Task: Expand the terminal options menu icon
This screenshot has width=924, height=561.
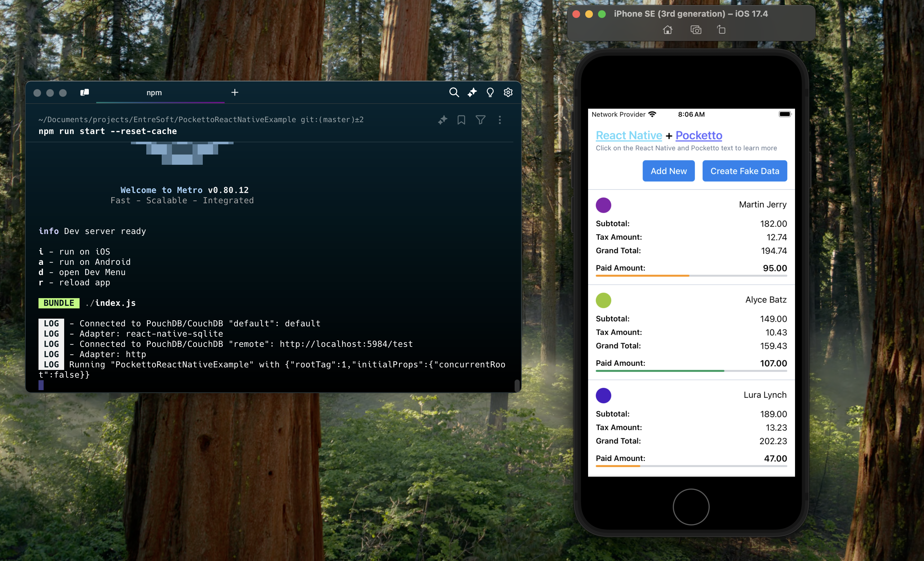Action: (x=499, y=119)
